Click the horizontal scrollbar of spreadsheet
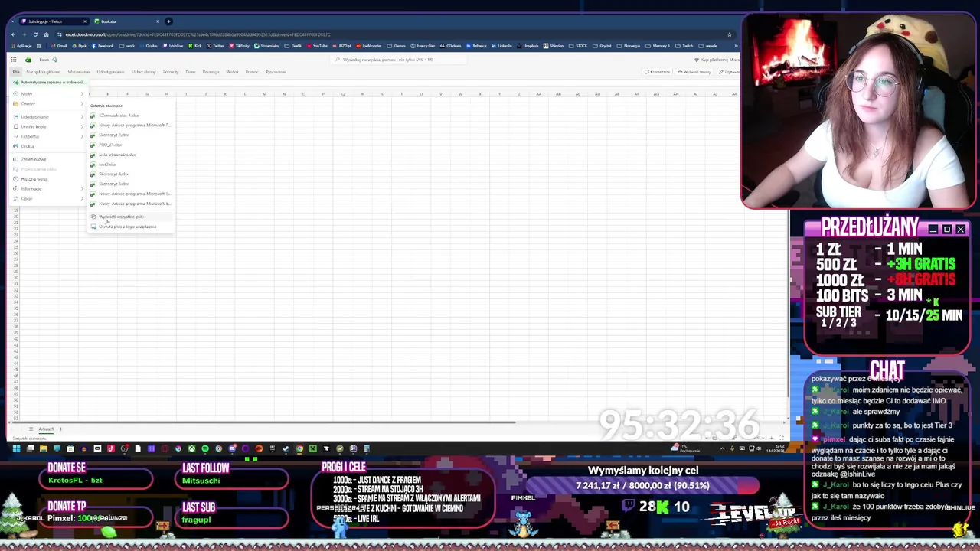 click(x=264, y=422)
